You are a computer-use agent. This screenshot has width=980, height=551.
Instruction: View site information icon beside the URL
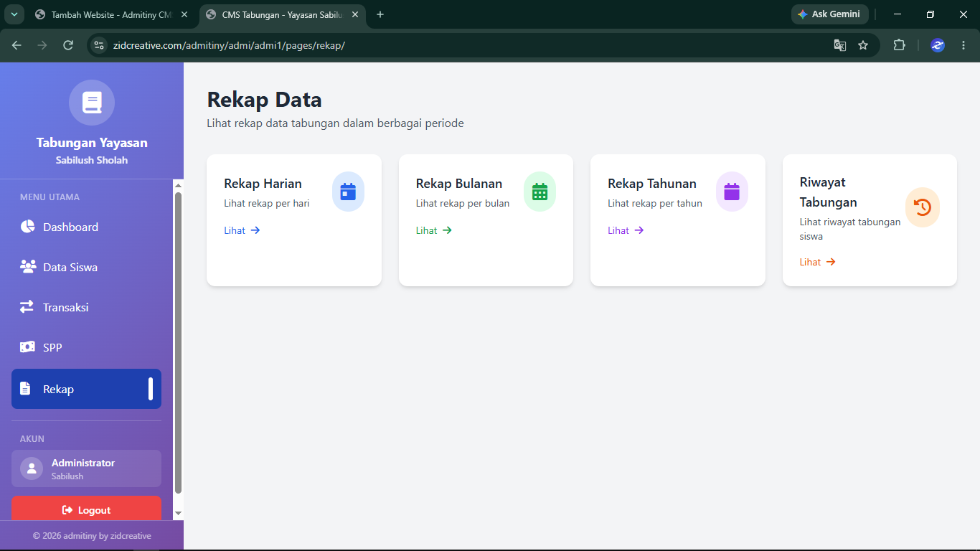pos(100,45)
